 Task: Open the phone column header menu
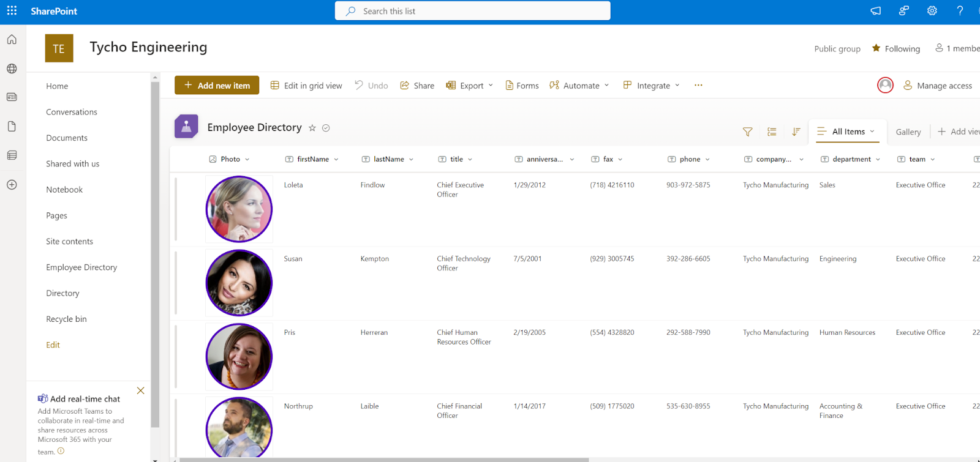[689, 159]
